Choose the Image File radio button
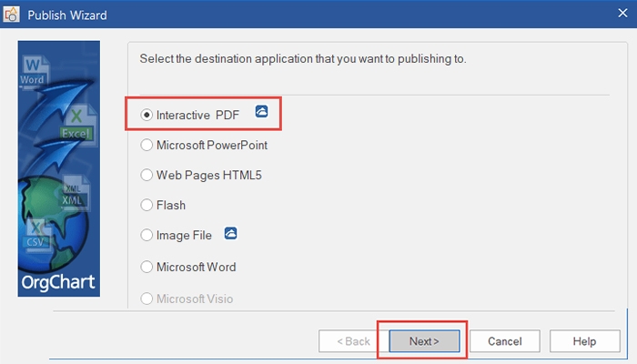The width and height of the screenshot is (637, 364). 147,236
